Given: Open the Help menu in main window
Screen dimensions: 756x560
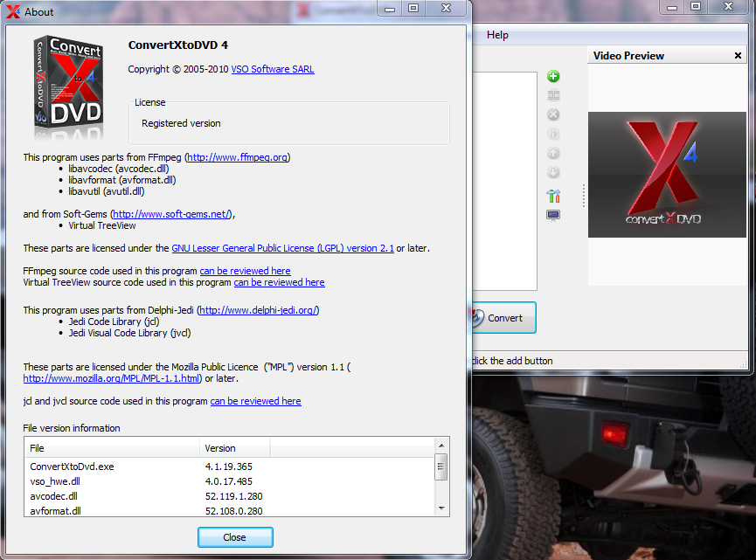Looking at the screenshot, I should (x=497, y=35).
